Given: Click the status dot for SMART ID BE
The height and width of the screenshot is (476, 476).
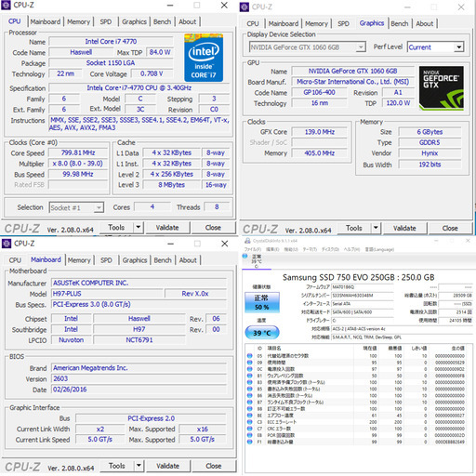Looking at the screenshot, I should click(x=250, y=416).
